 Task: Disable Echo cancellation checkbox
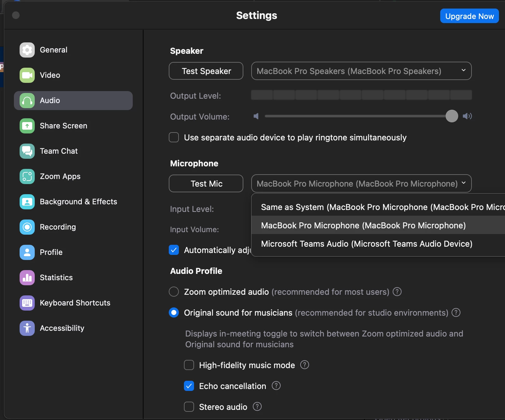tap(189, 386)
